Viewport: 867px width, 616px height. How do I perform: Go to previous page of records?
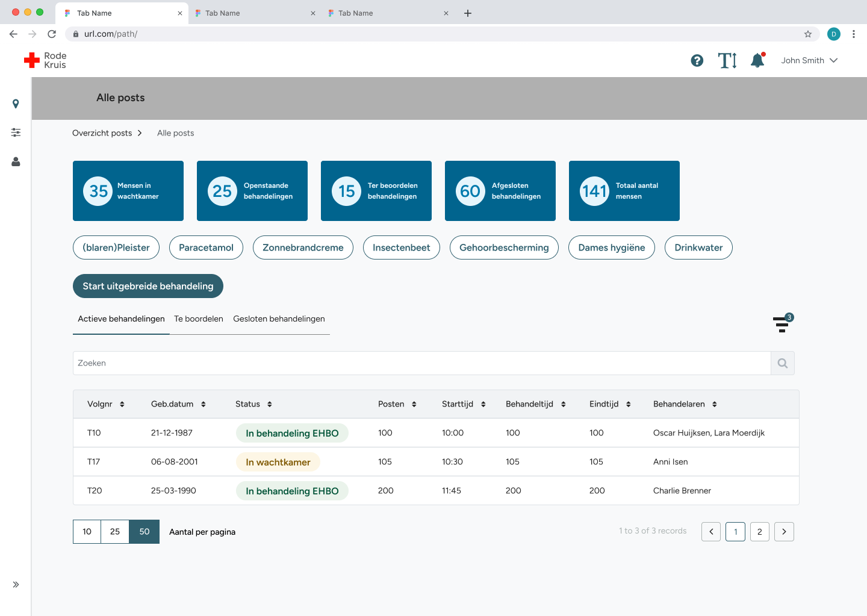click(711, 532)
